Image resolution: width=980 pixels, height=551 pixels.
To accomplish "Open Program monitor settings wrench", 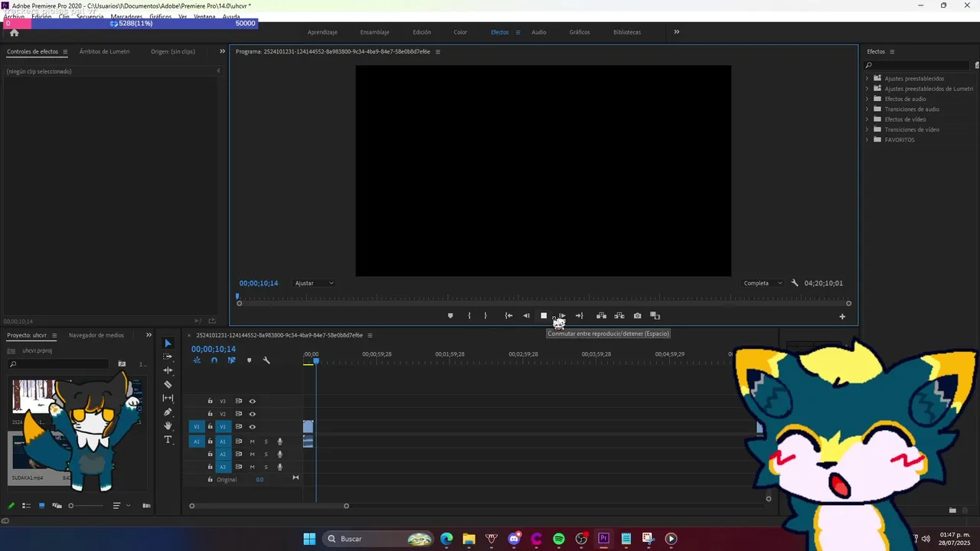I will [795, 283].
